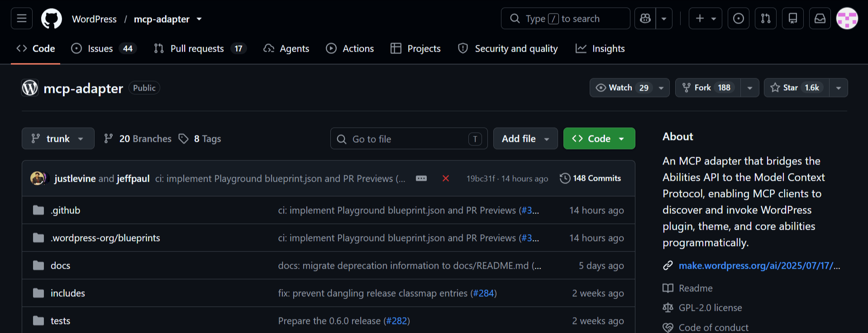Click the WordPress organization logo beside mcp-adapter
Screen dimensions: 868x333
click(x=30, y=88)
